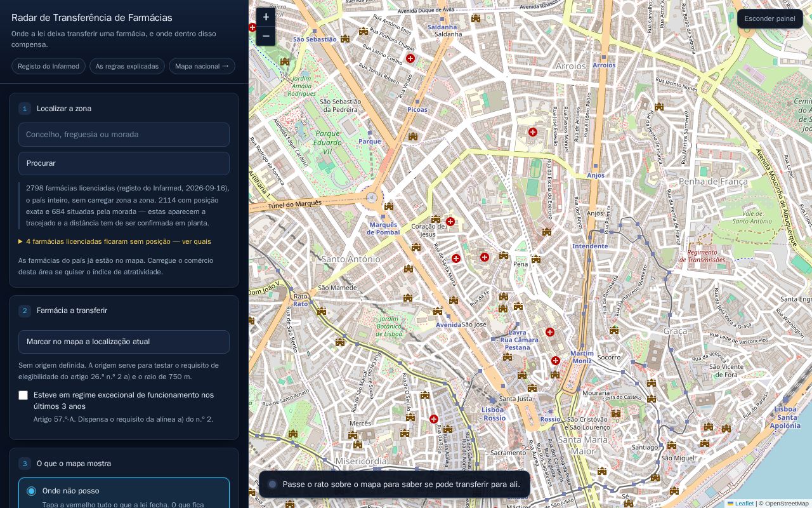
Task: Click the pharmacy cross atop Rua da Rosa
Action: click(x=434, y=419)
